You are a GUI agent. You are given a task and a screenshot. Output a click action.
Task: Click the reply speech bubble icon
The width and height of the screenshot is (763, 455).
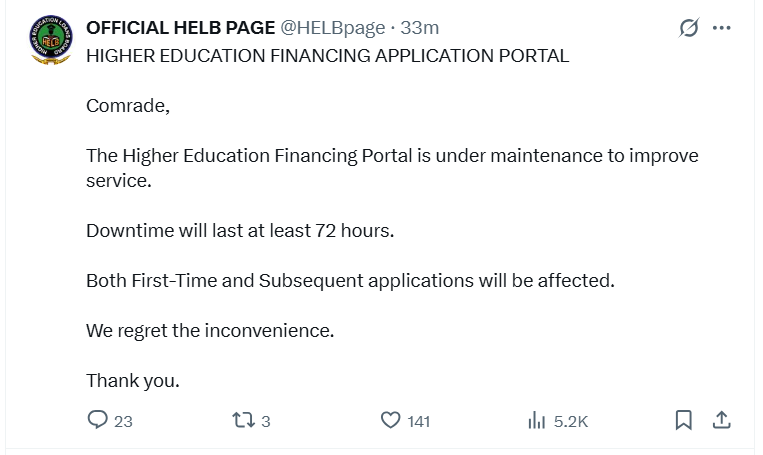coord(97,420)
